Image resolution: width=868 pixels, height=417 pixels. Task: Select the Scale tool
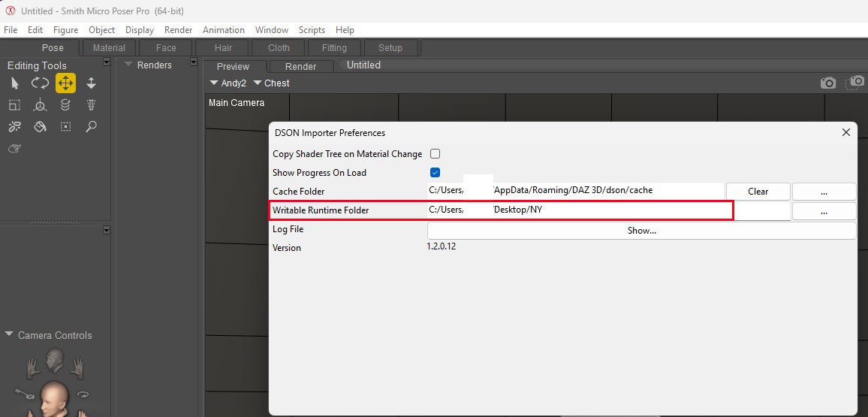pos(15,105)
